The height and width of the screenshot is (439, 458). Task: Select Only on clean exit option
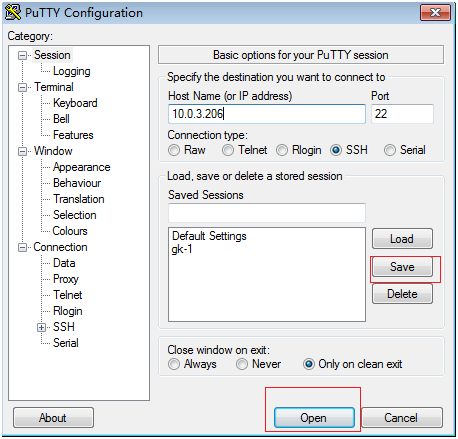pos(309,364)
